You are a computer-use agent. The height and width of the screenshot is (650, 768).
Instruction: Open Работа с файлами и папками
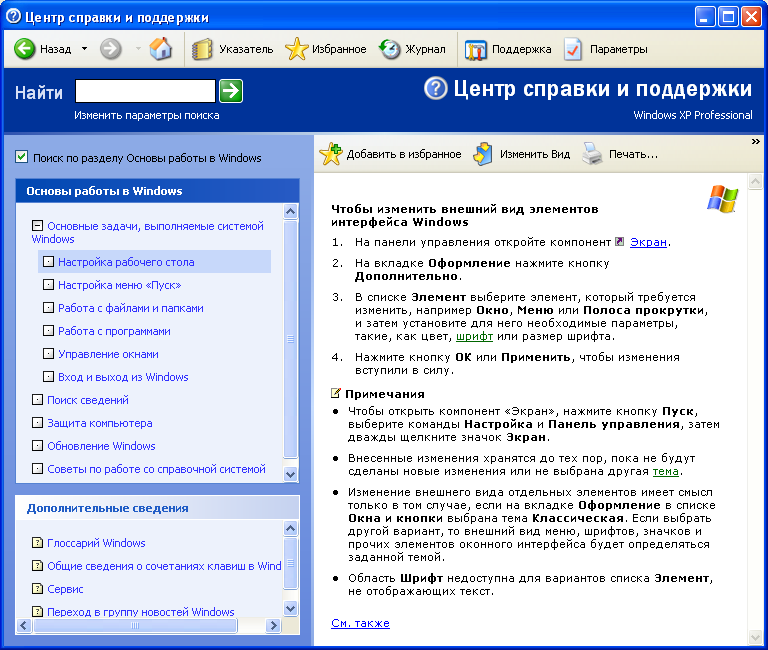(130, 308)
